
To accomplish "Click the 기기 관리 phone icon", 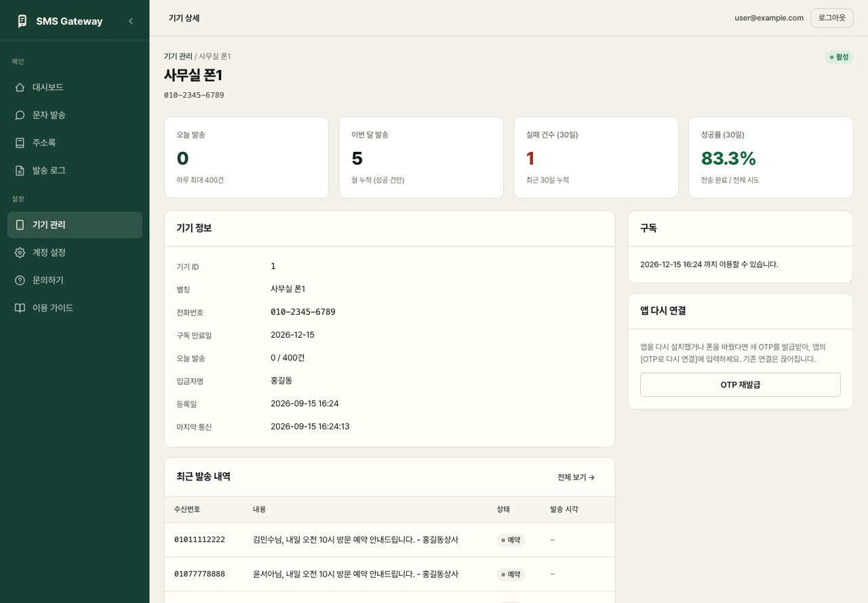I will click(20, 225).
